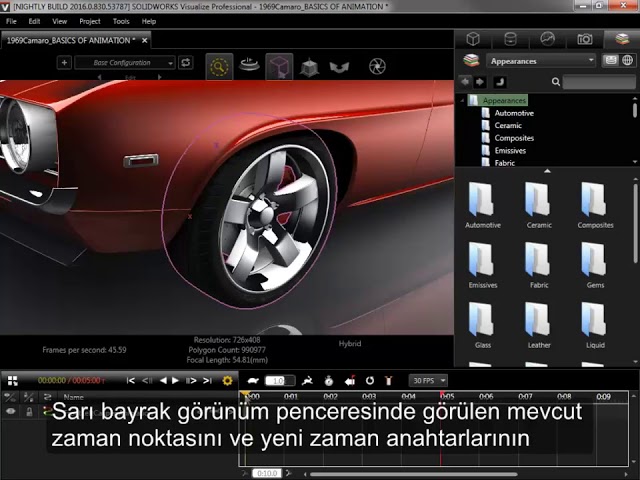Select Ceramic in the Appearances tree
The image size is (640, 480).
pyautogui.click(x=508, y=126)
